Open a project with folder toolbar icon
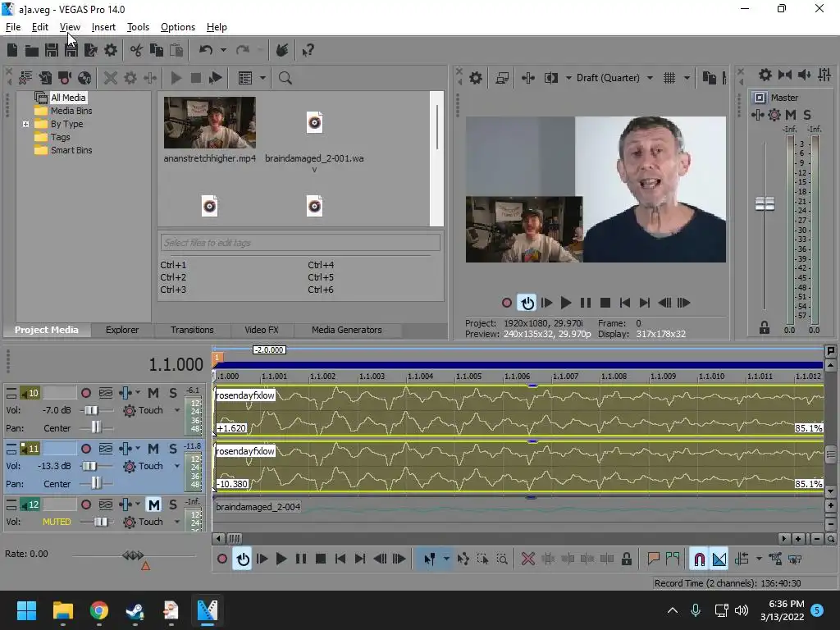The height and width of the screenshot is (630, 840). click(x=32, y=50)
